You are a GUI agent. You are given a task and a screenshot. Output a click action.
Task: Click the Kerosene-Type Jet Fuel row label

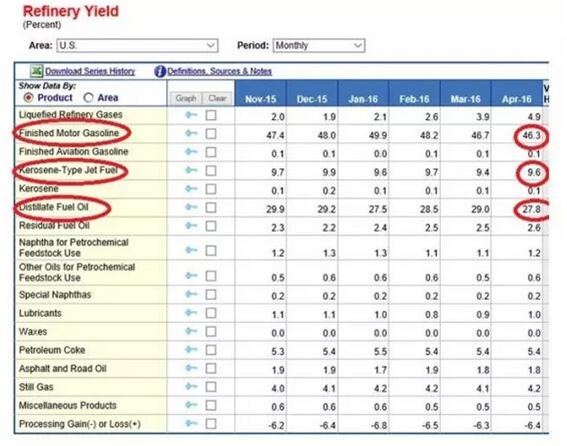coord(68,170)
